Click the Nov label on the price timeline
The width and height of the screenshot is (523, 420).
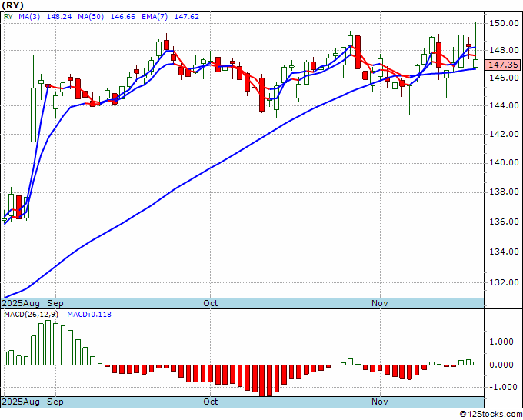[x=380, y=304]
